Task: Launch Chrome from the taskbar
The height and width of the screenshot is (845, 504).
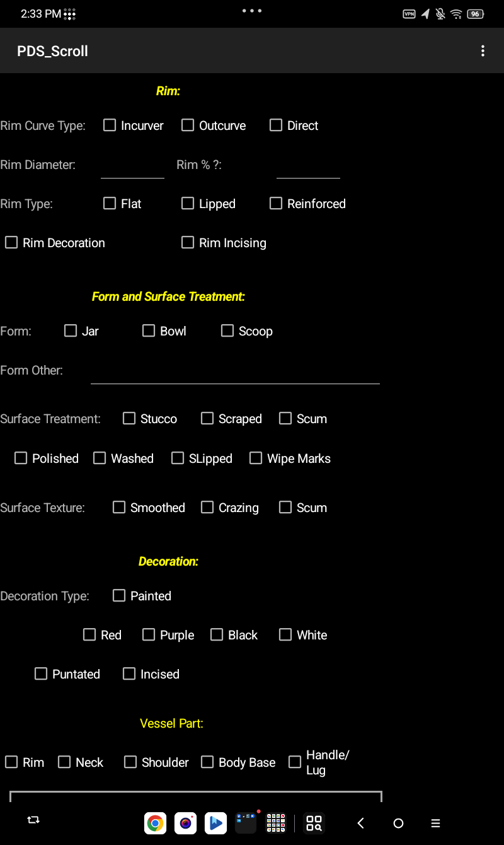Action: coord(155,823)
